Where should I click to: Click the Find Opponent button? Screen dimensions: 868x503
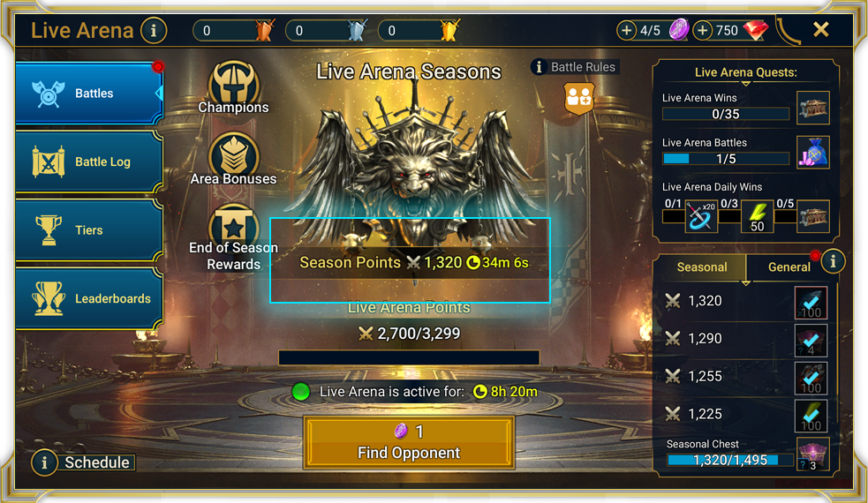tap(409, 443)
